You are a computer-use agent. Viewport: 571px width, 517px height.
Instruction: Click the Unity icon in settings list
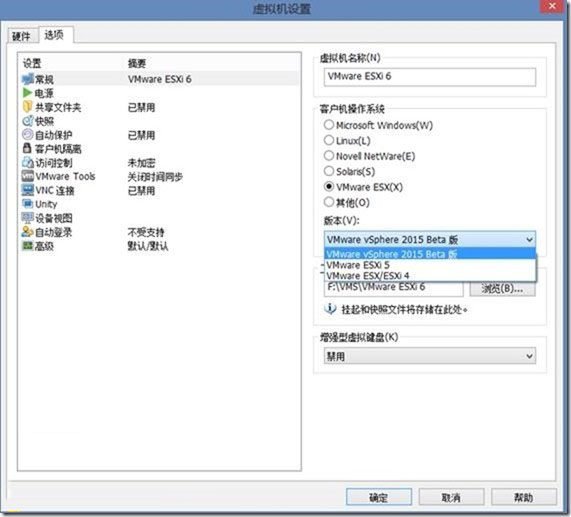pyautogui.click(x=28, y=204)
